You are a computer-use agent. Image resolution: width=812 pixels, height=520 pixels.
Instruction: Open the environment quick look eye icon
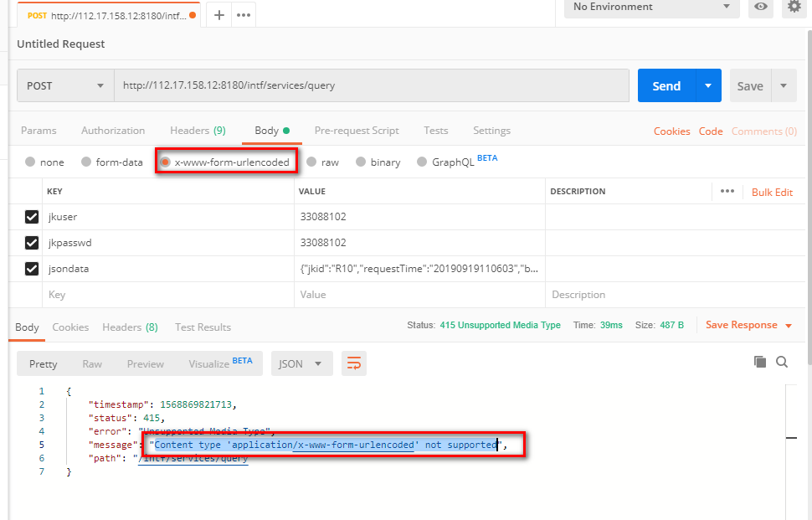(x=761, y=8)
